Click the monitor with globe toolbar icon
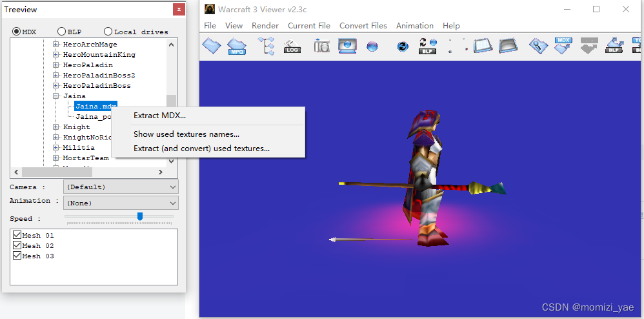 tap(347, 46)
